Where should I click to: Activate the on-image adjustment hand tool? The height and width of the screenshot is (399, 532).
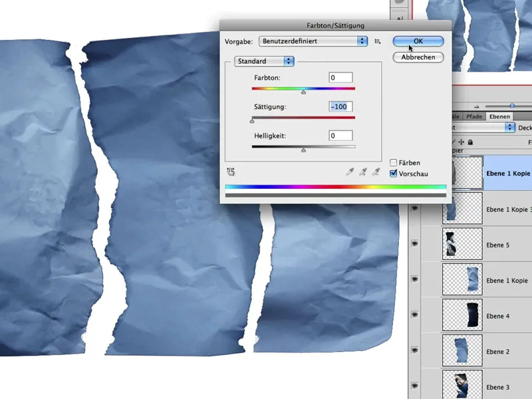click(231, 172)
